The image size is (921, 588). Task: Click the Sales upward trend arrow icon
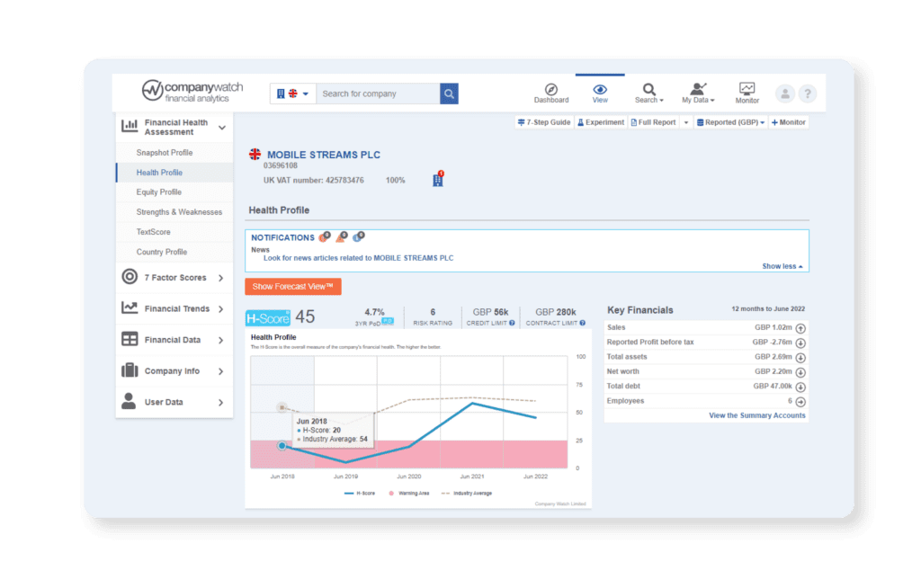pos(800,328)
